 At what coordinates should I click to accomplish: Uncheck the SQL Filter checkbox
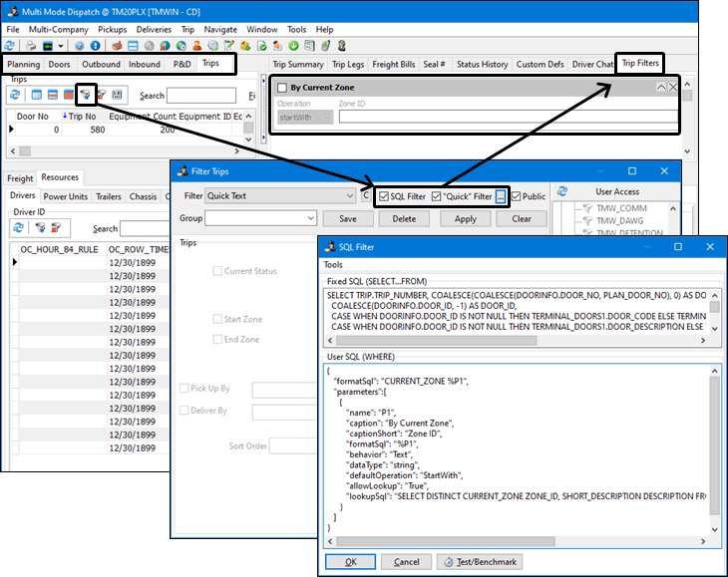point(384,196)
